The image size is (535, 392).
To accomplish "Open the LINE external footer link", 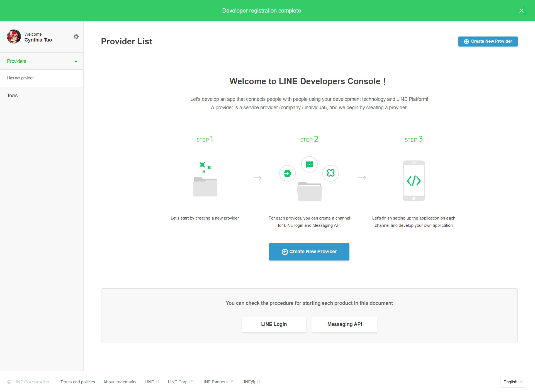I will (x=152, y=382).
